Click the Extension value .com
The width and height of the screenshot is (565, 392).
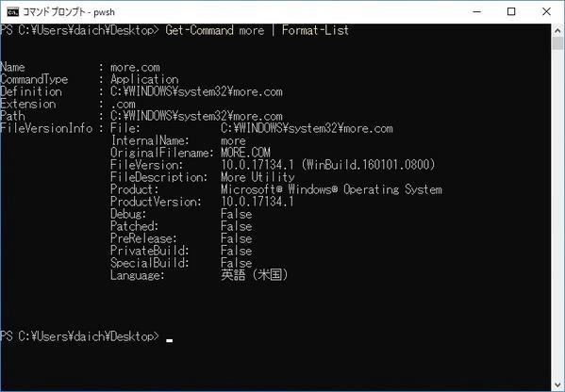(123, 104)
